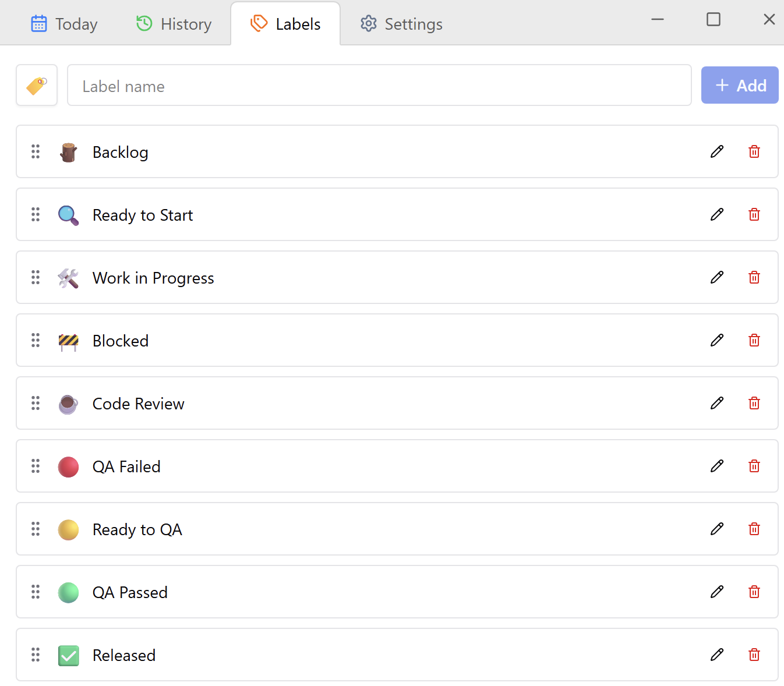Click the tools emoji on Work in Progress
Viewport: 784px width, 686px height.
68,278
